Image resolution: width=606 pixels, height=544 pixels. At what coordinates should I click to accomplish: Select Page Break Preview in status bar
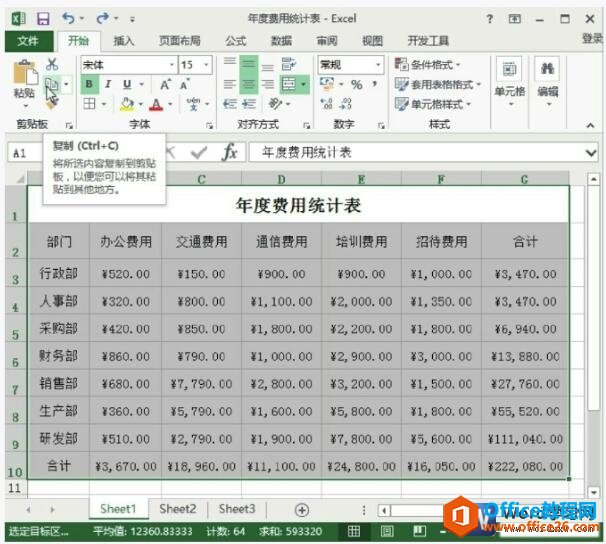(419, 531)
